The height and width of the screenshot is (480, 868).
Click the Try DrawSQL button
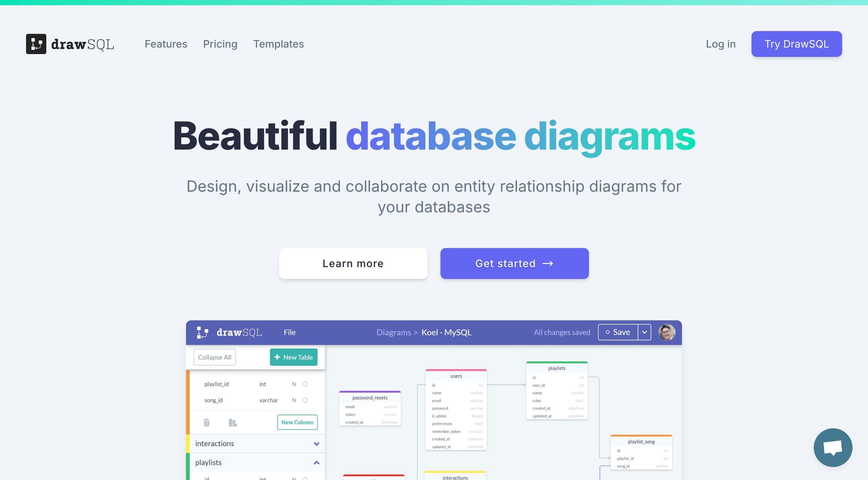pyautogui.click(x=797, y=44)
